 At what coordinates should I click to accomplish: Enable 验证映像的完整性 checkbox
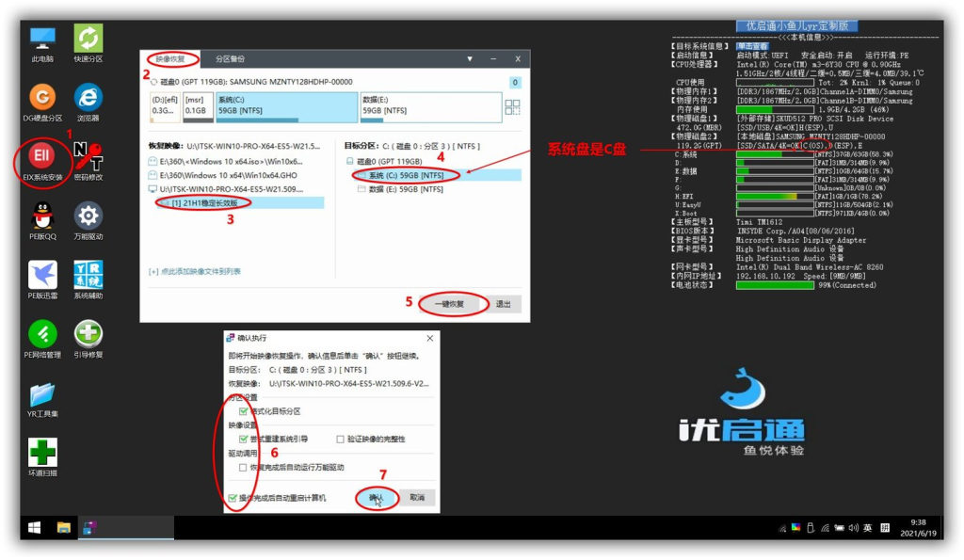tap(340, 439)
